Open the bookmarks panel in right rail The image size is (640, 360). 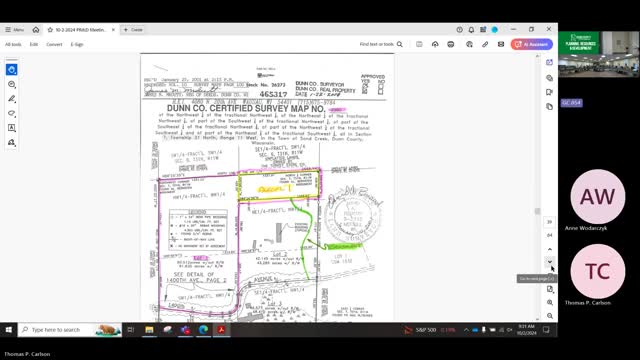click(549, 92)
